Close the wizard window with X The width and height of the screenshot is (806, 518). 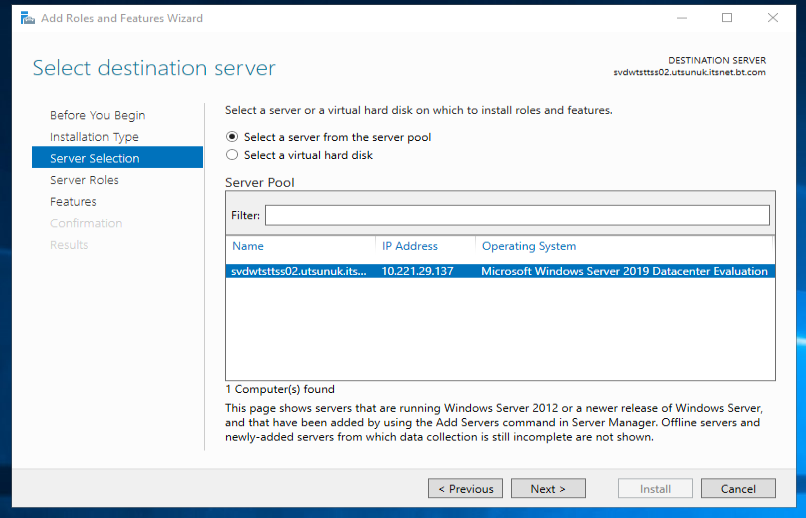point(773,18)
